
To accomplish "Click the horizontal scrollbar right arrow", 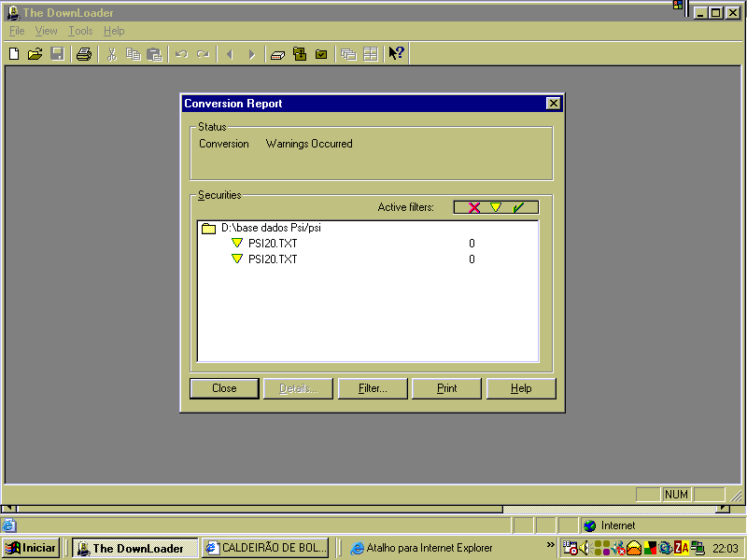I will (x=723, y=509).
